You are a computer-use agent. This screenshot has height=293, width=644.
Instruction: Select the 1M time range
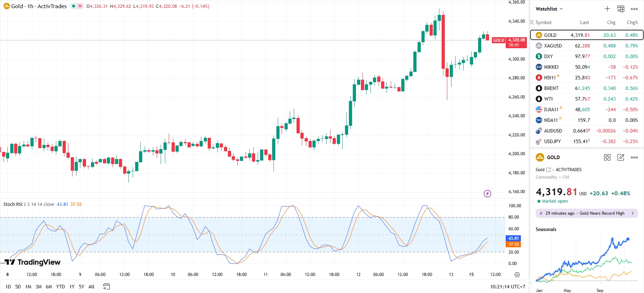click(28, 287)
